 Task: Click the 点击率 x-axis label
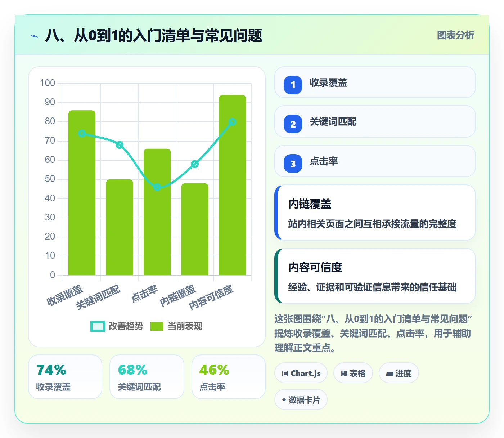click(x=144, y=294)
